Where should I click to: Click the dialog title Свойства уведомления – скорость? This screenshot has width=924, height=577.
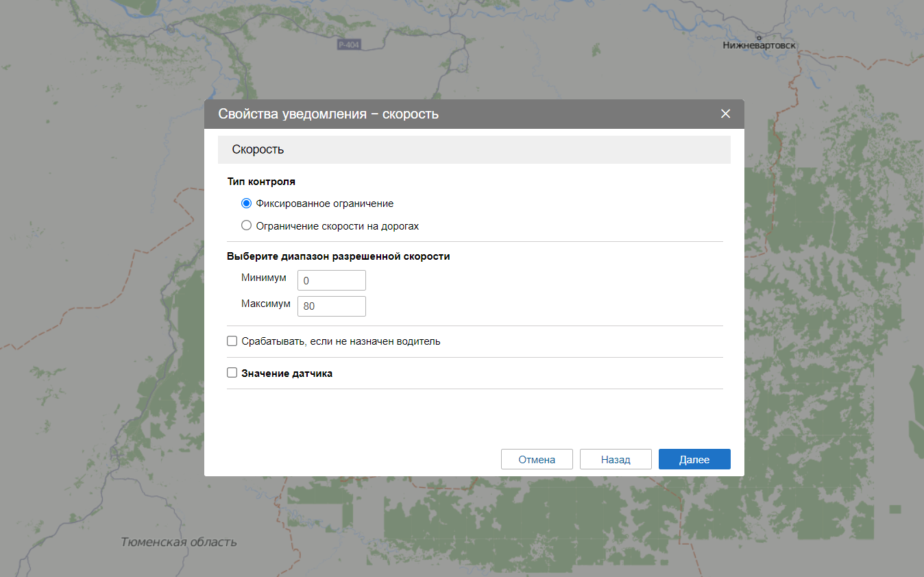pyautogui.click(x=328, y=114)
